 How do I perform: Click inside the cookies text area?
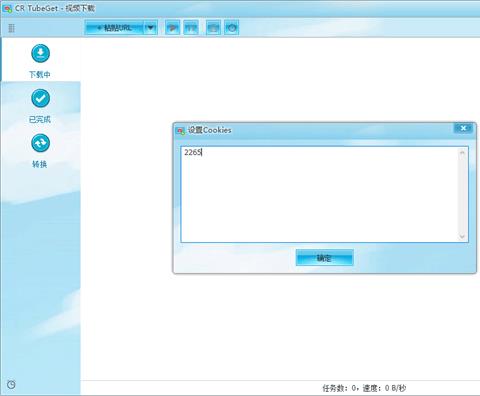click(x=319, y=194)
